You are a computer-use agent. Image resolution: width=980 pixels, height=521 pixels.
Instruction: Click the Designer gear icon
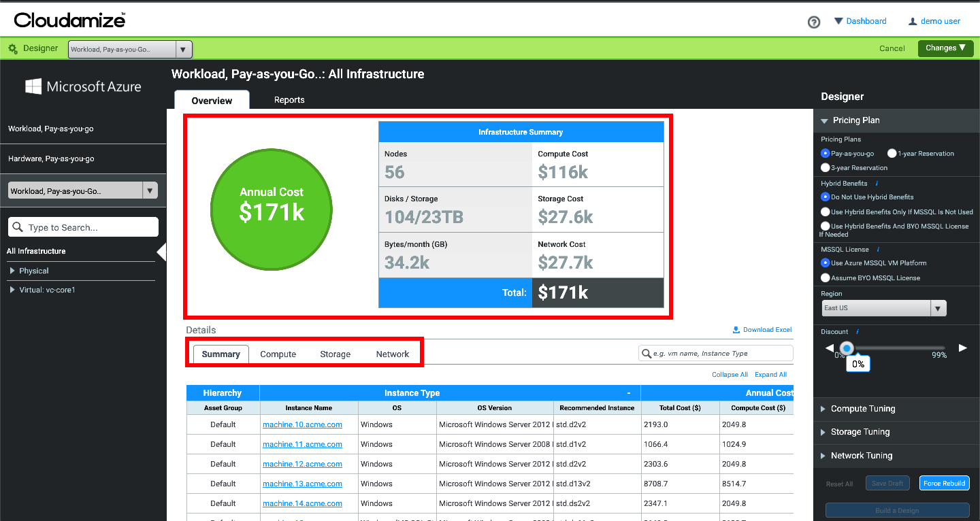tap(12, 48)
